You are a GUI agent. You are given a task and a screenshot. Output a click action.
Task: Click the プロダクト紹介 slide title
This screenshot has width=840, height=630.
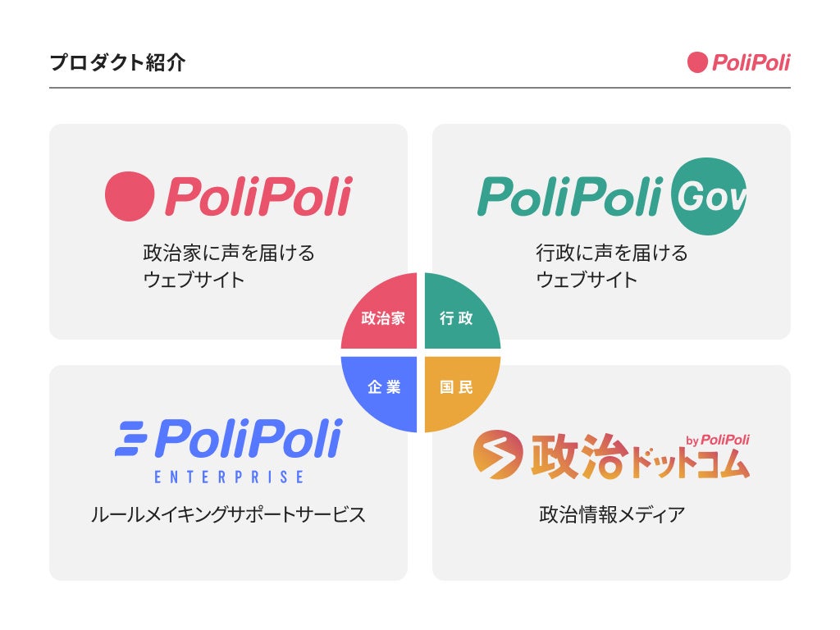click(x=117, y=63)
